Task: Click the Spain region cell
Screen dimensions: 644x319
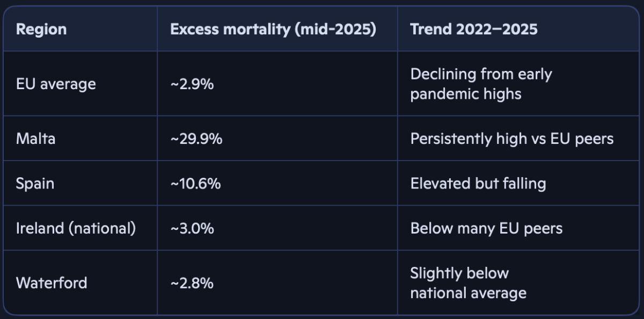Action: 35,184
